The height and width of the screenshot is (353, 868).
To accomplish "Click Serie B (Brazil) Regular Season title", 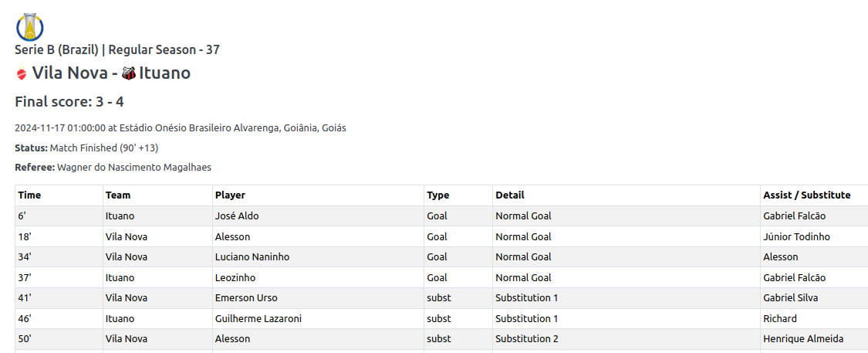I will [117, 50].
